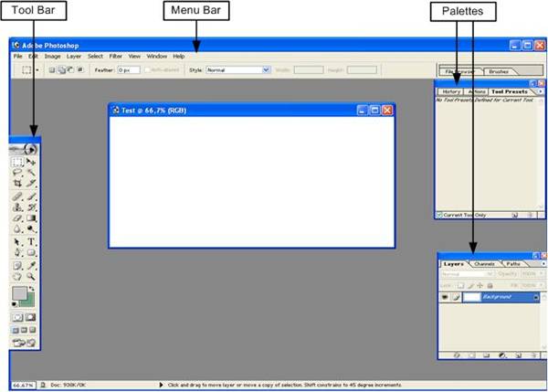Expand the Tool Presets palette menu arrow
The height and width of the screenshot is (392, 548).
540,91
